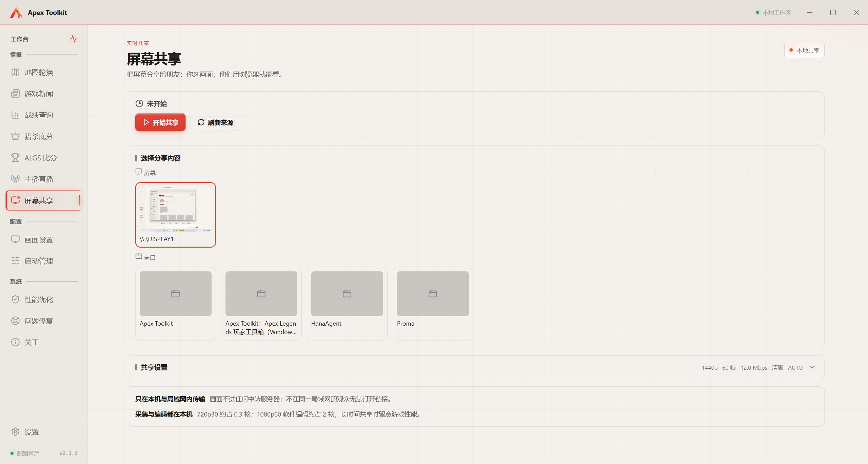The image size is (868, 464).
Task: Click the v0.3.2 version label
Action: 68,453
